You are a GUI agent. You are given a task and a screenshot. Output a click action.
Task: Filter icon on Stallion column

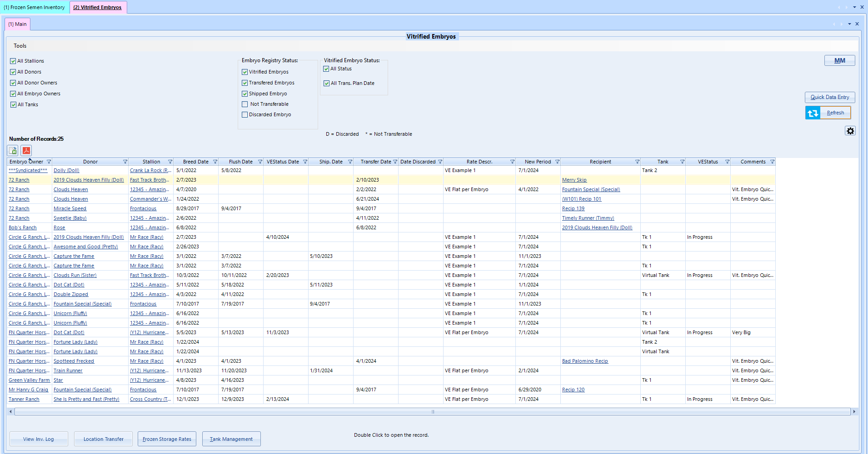click(x=170, y=162)
